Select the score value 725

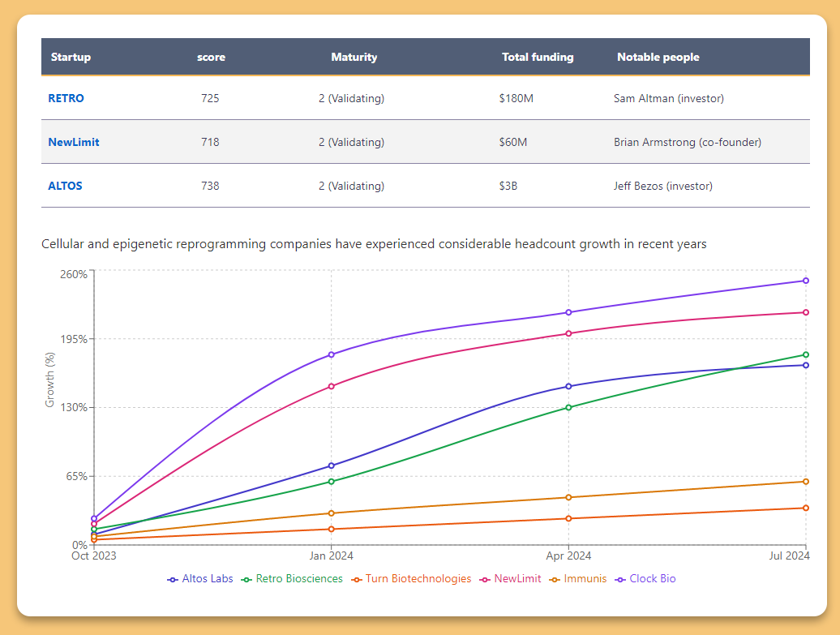210,98
